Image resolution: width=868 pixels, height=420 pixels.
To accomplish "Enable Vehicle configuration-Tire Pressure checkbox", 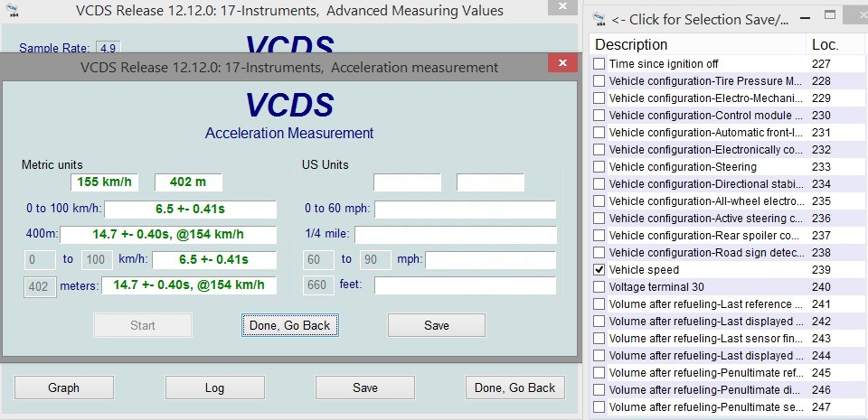I will tap(599, 80).
